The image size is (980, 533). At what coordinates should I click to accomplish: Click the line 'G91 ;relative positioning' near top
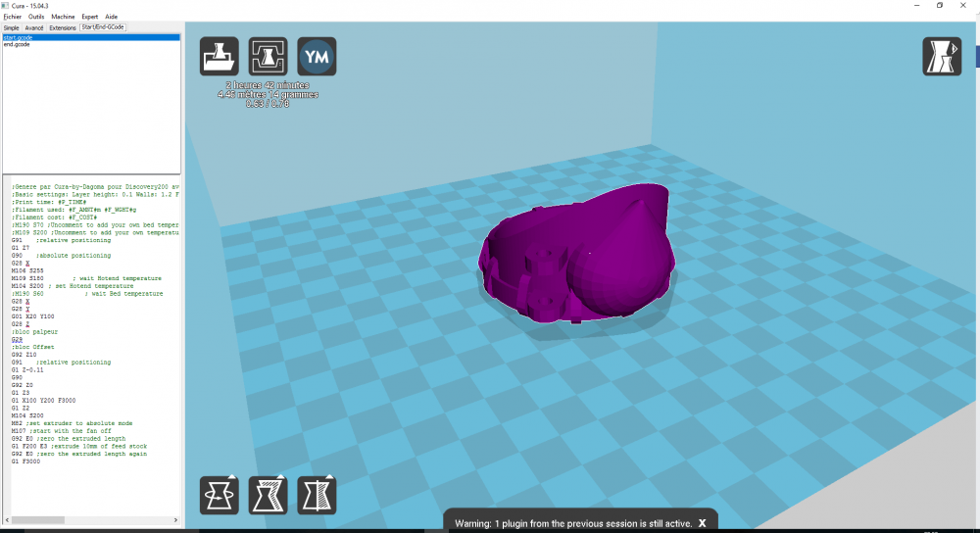click(x=61, y=240)
